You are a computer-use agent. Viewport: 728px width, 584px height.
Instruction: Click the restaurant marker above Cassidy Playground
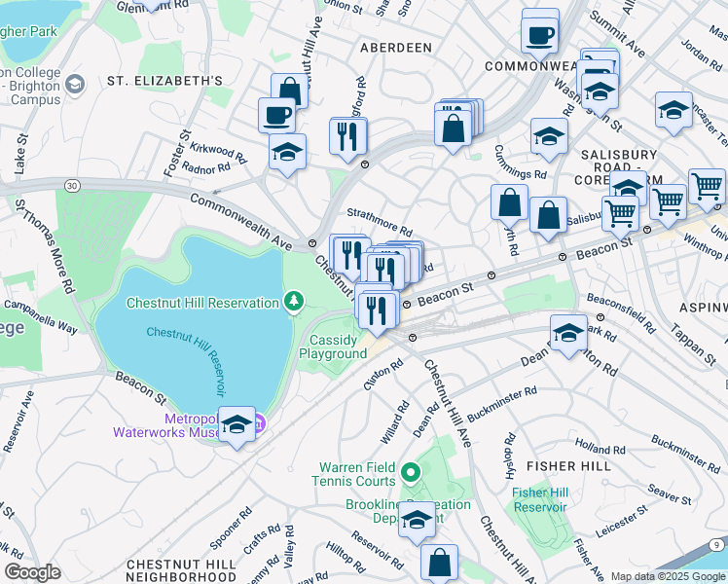point(377,311)
